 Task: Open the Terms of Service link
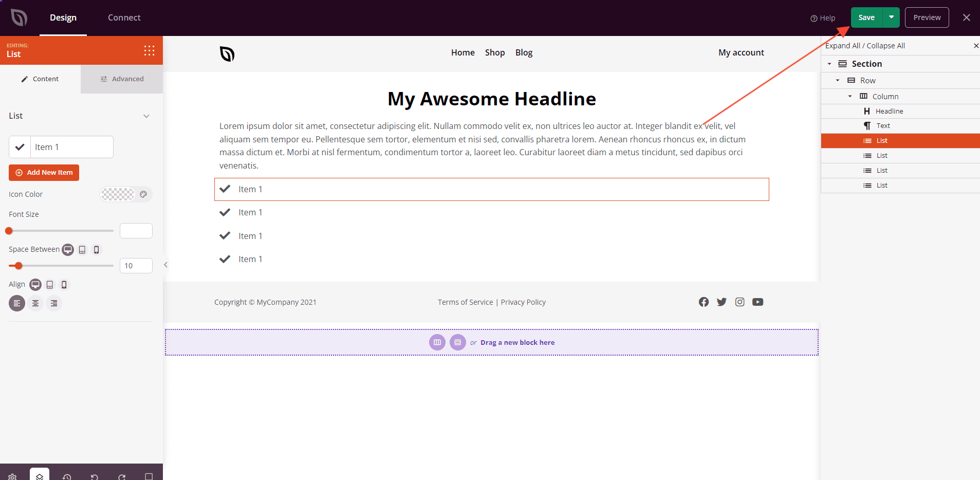click(x=466, y=302)
